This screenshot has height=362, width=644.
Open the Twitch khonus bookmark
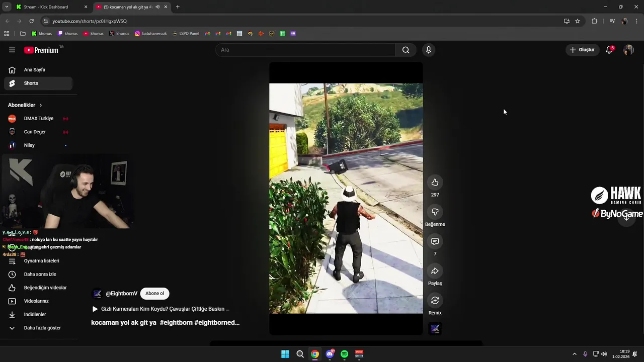pos(68,34)
